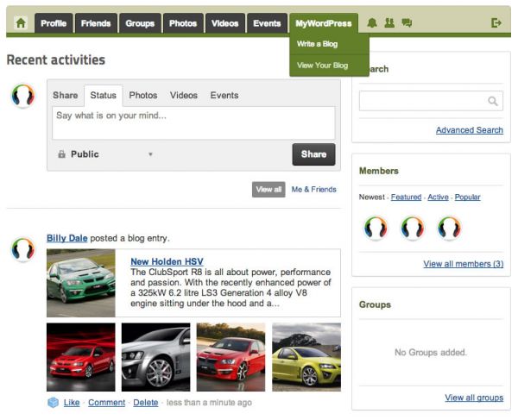Click the logout icon at top right
This screenshot has height=420, width=518.
click(x=496, y=23)
